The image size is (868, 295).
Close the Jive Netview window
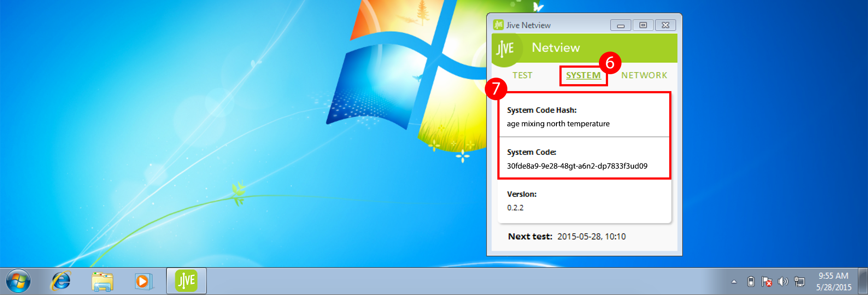[665, 25]
